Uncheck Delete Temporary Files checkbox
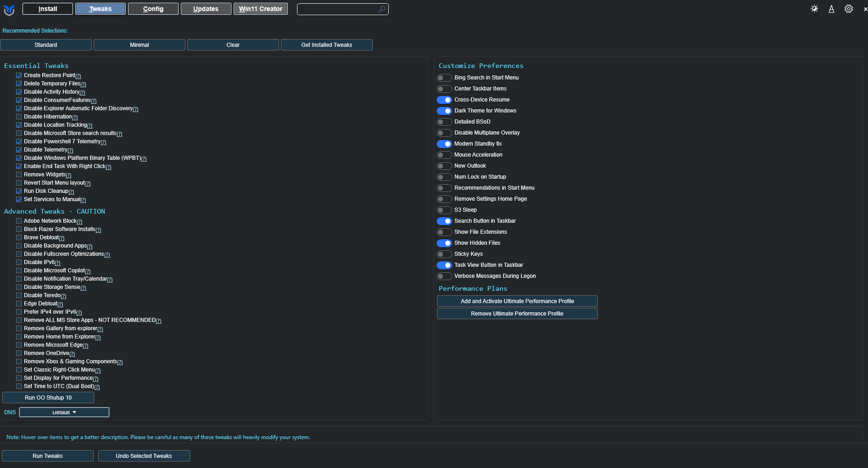868x468 pixels. [x=19, y=84]
